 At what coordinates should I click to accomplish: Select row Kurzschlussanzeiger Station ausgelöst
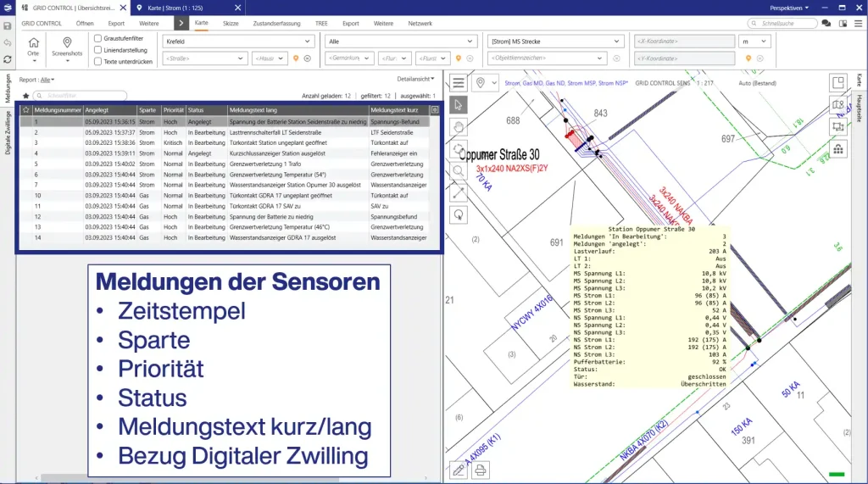point(224,153)
